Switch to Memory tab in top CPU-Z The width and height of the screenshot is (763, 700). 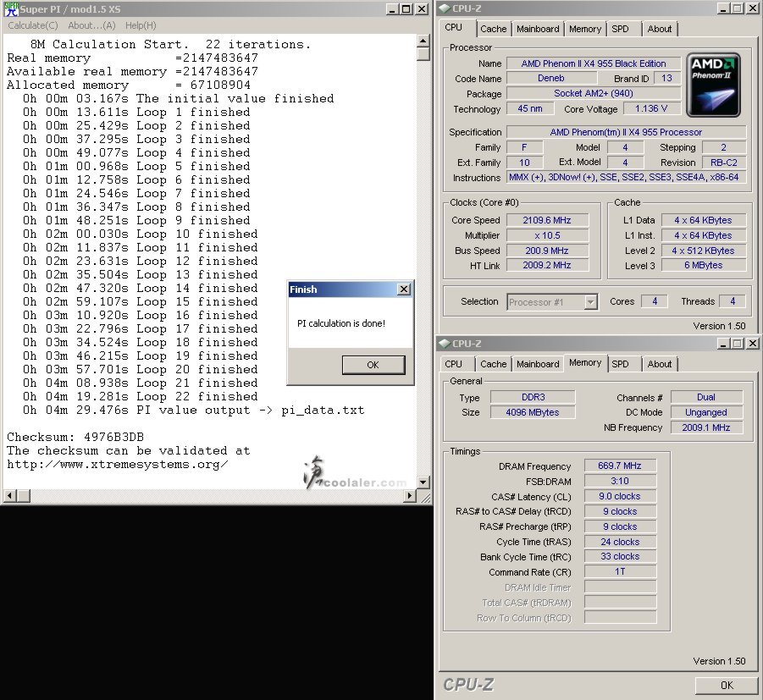click(585, 29)
